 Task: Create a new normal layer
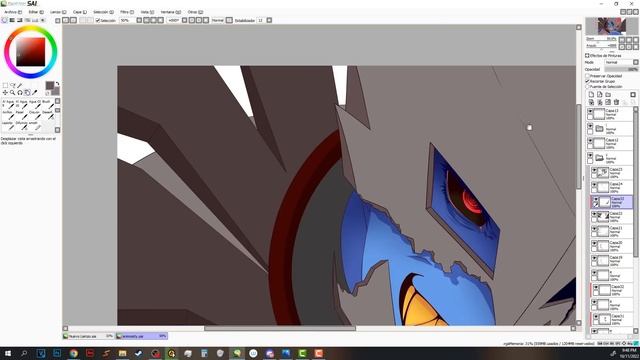pos(591,95)
